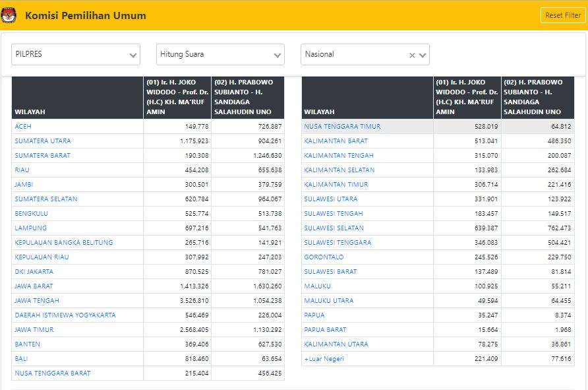Open the NUSA TENGGARA BARAT link
The height and width of the screenshot is (390, 588).
tap(53, 374)
